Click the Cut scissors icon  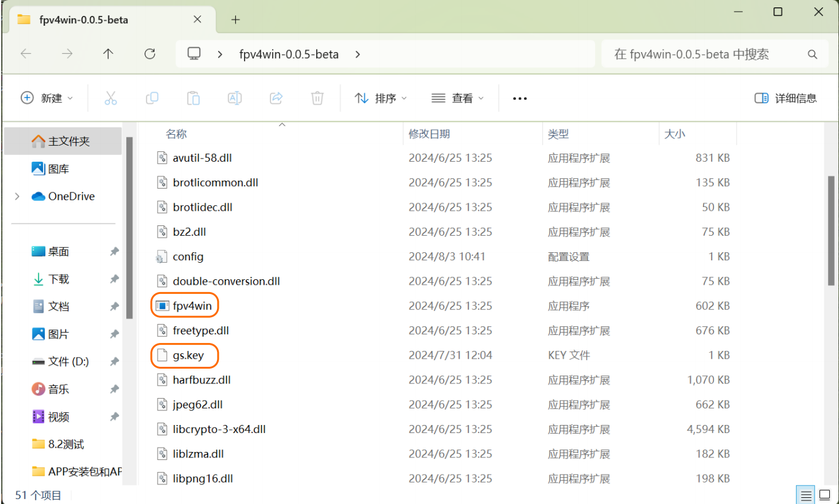[x=110, y=98]
